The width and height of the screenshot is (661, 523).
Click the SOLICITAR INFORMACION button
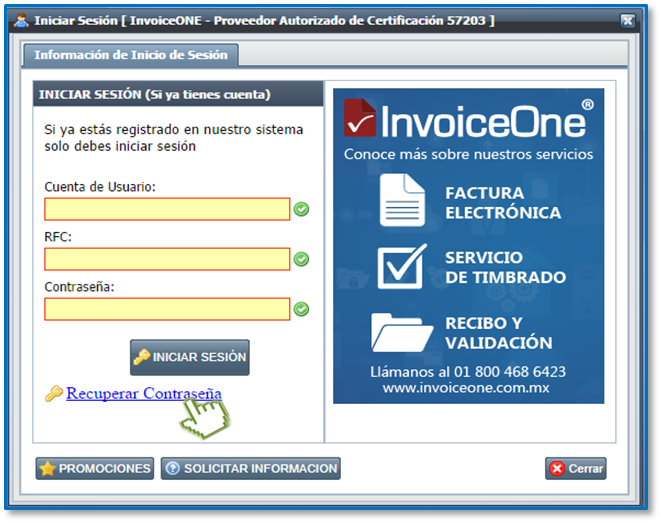pyautogui.click(x=251, y=468)
